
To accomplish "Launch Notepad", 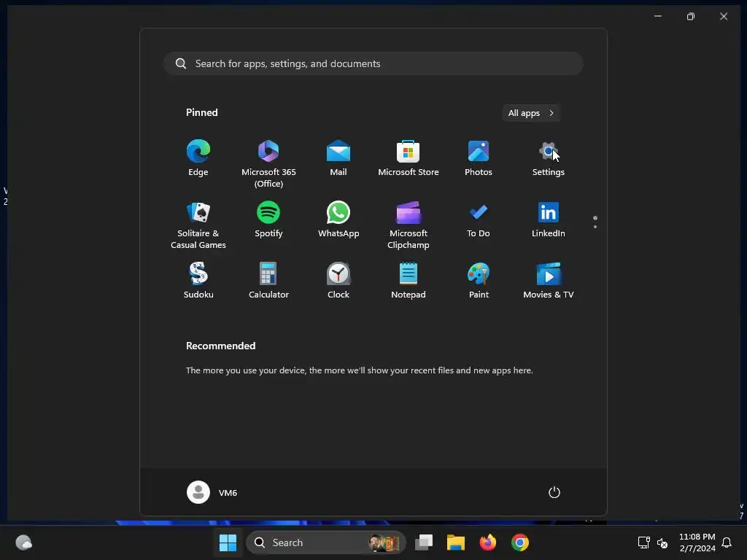I will [409, 281].
